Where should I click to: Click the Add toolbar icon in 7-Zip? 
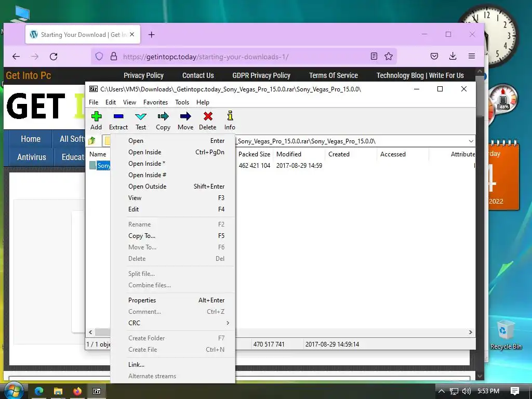(96, 121)
